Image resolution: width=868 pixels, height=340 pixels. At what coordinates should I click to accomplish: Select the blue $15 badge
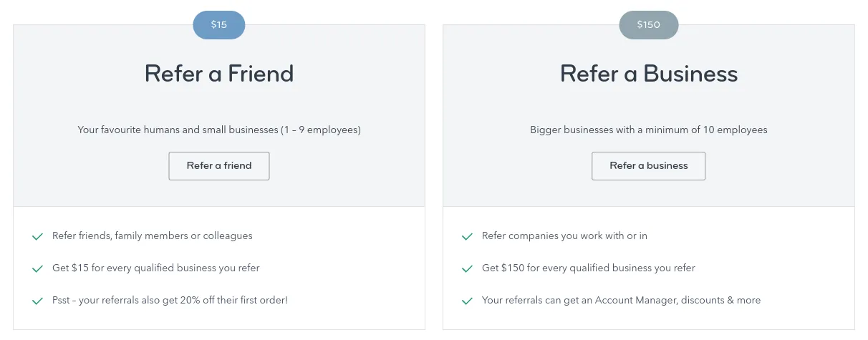coord(219,25)
